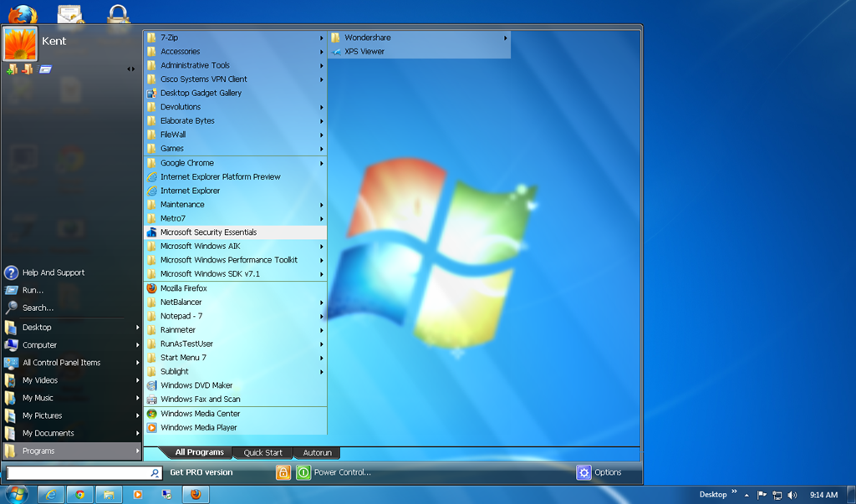856x504 pixels.
Task: Launch Windows Fax and Scan
Action: (235, 400)
